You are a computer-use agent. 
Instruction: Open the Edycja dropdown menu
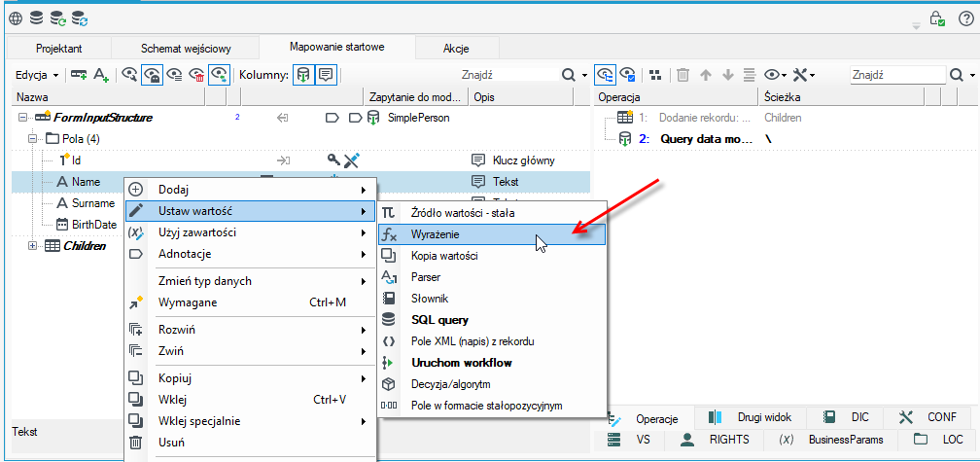37,75
